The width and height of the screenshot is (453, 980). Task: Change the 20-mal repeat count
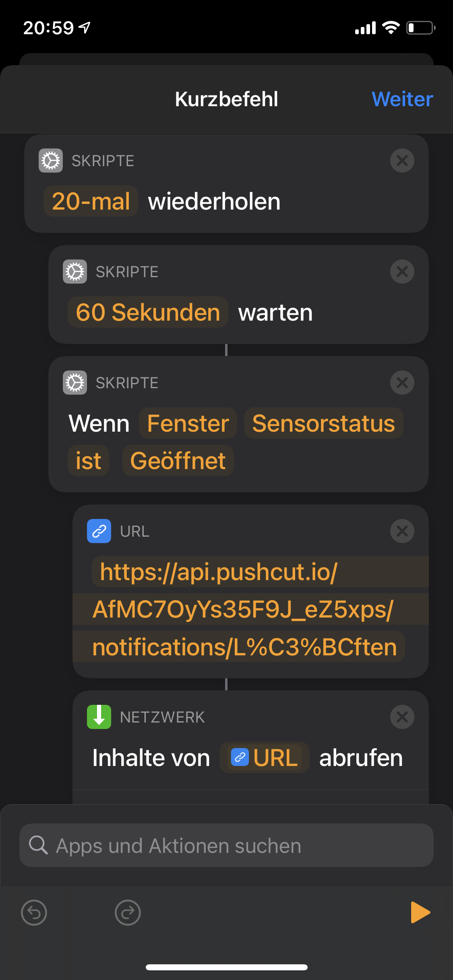point(91,201)
